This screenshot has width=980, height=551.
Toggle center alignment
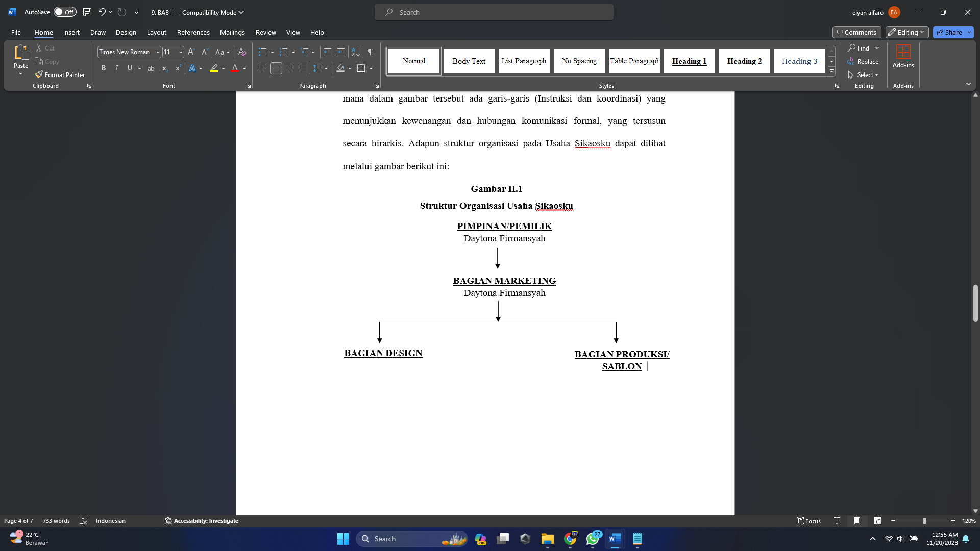click(276, 68)
